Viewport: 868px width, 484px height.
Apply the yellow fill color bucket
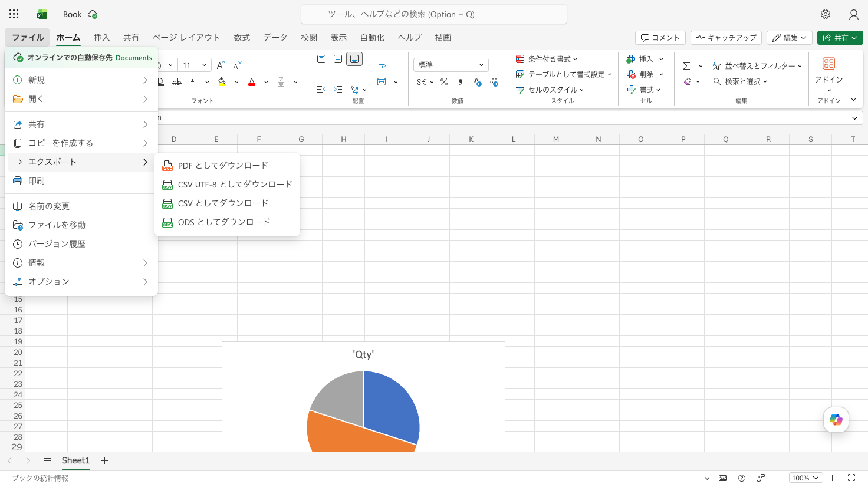pos(222,82)
